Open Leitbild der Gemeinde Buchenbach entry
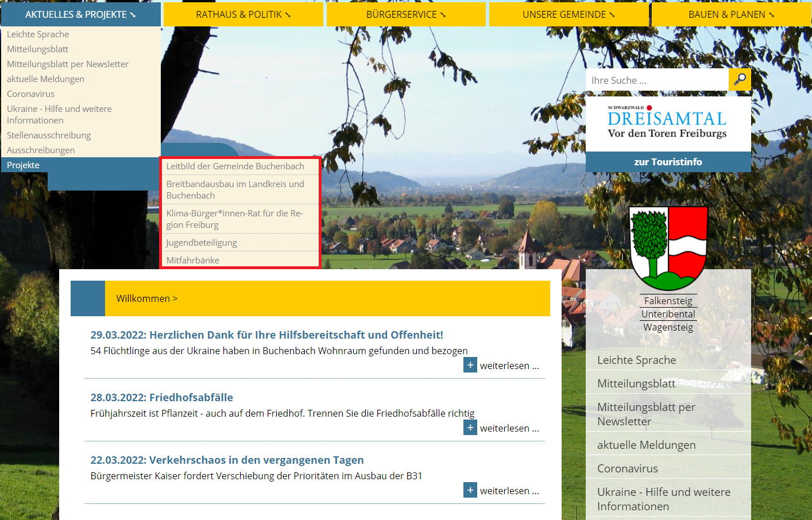Viewport: 812px width, 520px height. [x=235, y=166]
